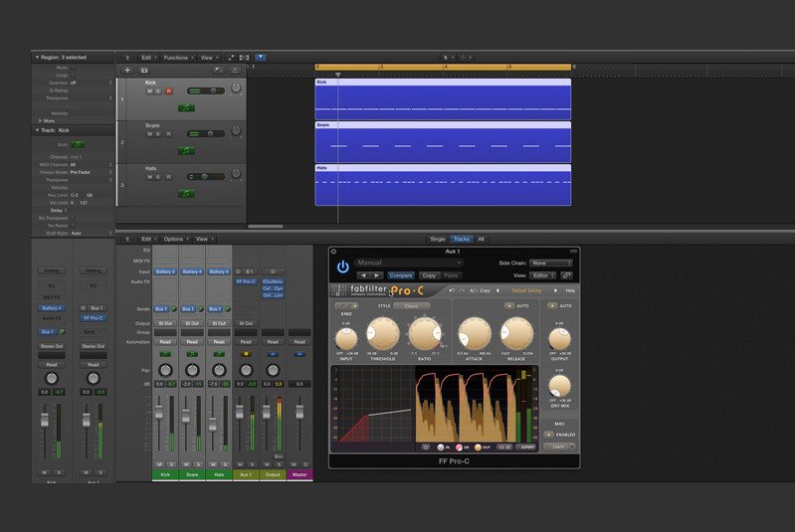795x532 pixels.
Task: Mute the Kick track in the track header
Action: [150, 91]
